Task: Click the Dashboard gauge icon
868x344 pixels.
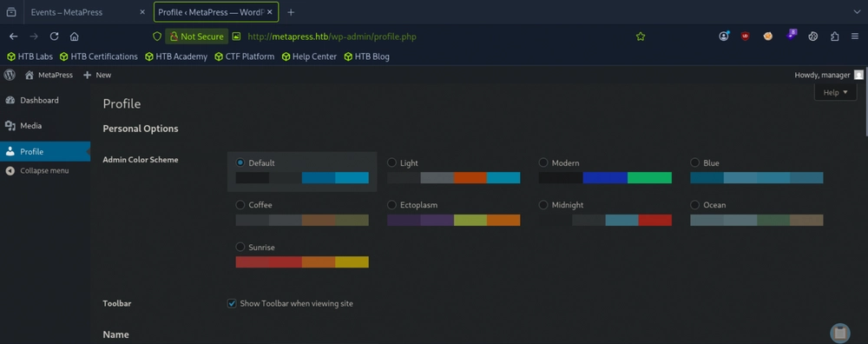Action: [10, 100]
